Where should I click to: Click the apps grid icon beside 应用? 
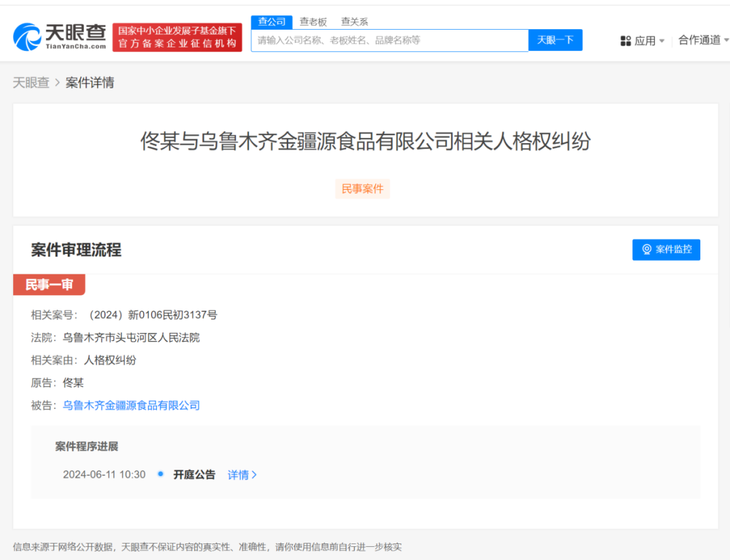coord(625,40)
